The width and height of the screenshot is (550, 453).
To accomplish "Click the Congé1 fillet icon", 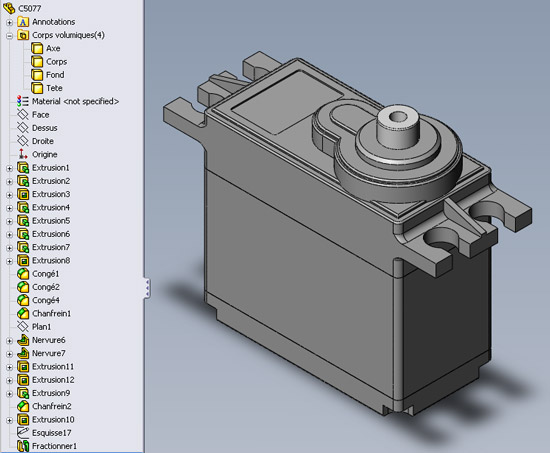I will [23, 274].
